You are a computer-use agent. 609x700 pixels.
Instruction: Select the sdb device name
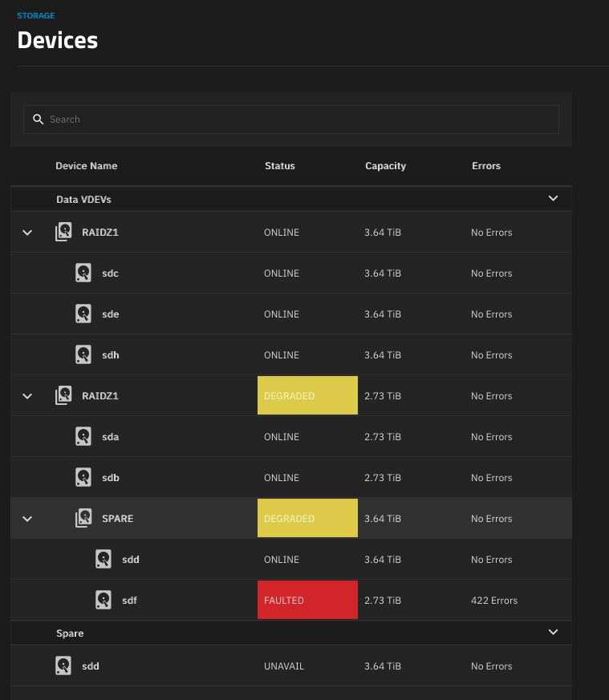click(x=111, y=478)
